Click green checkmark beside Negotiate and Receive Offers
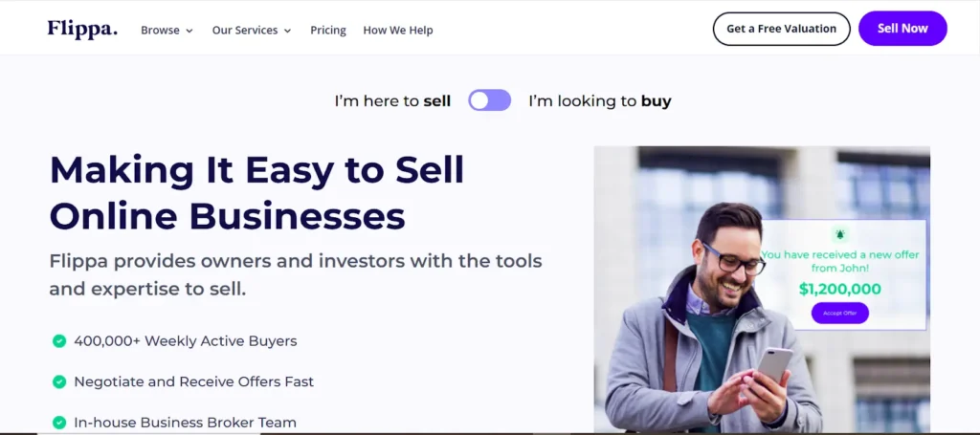Screen dimensions: 980x435 [59, 381]
